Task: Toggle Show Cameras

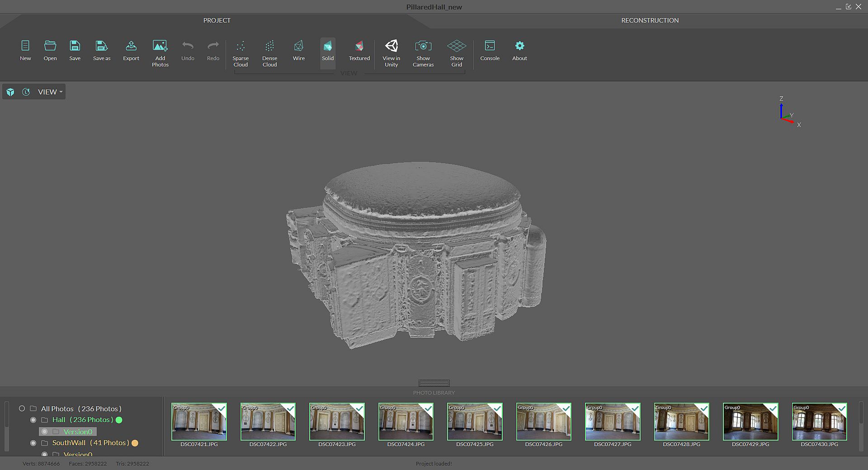Action: click(x=423, y=47)
